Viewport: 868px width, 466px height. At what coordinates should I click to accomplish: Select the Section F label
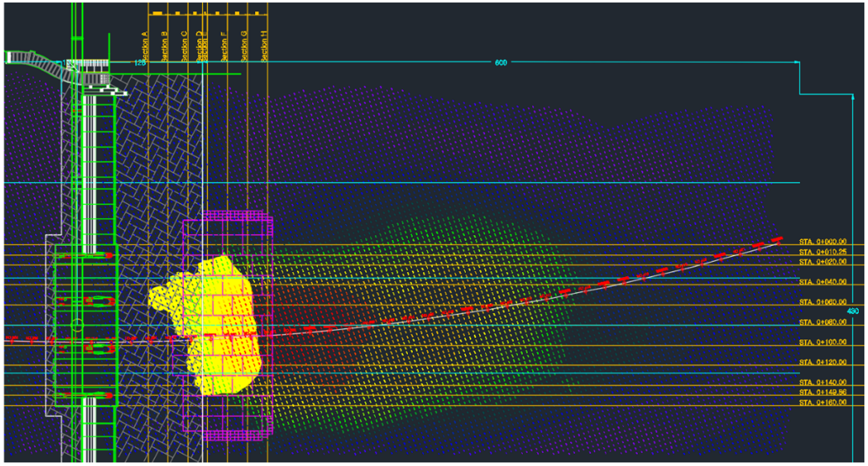[x=224, y=46]
